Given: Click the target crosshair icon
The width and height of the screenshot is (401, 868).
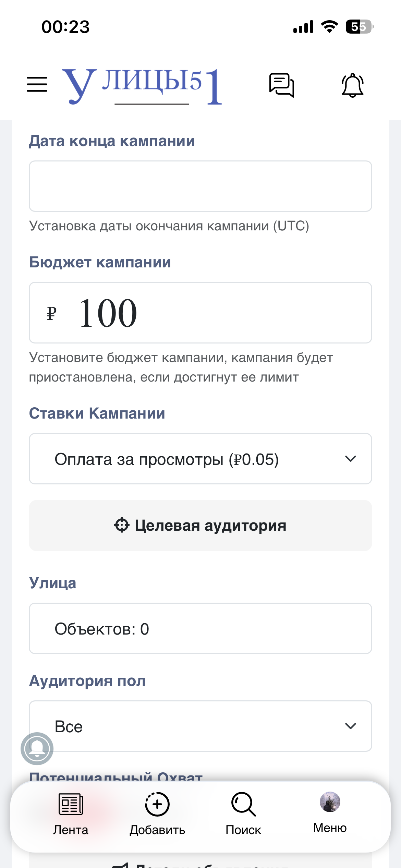Looking at the screenshot, I should [x=122, y=525].
